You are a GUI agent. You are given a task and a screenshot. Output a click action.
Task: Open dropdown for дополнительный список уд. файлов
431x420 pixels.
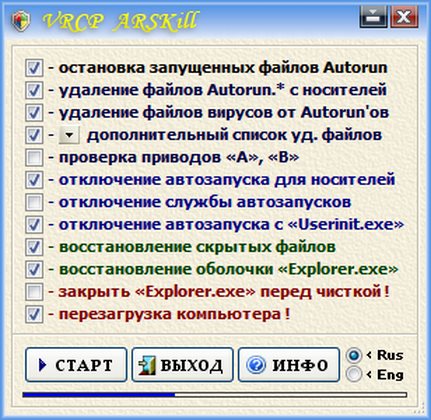click(x=69, y=135)
